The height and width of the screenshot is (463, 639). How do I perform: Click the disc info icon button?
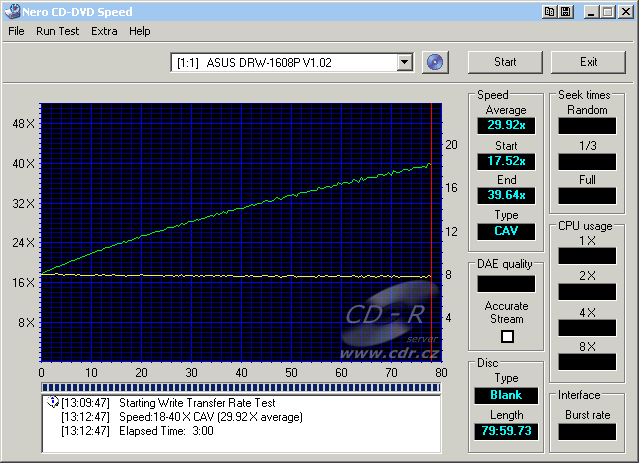click(x=435, y=62)
